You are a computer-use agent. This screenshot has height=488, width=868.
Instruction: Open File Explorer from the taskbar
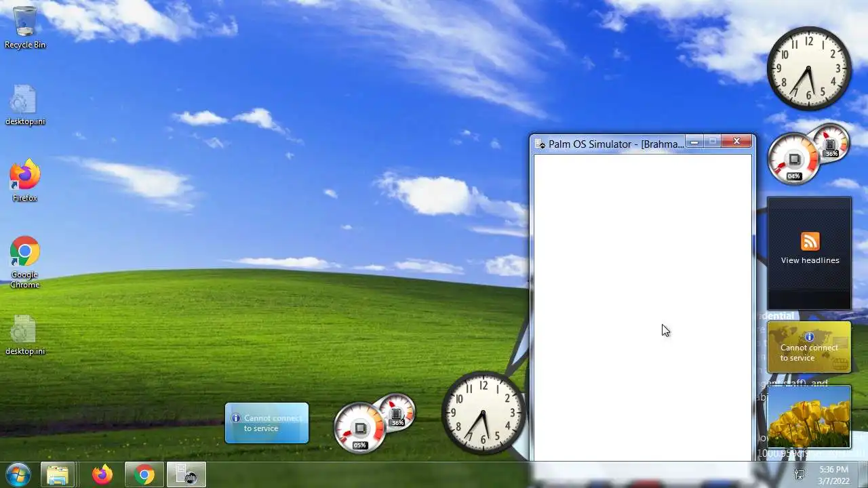pos(58,474)
